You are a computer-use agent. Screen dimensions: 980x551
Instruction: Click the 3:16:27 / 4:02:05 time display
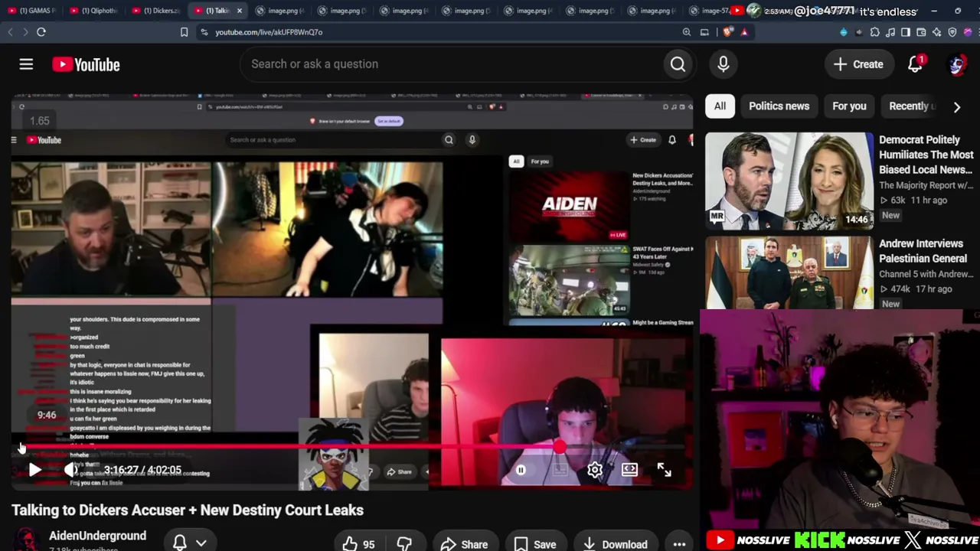click(x=142, y=471)
